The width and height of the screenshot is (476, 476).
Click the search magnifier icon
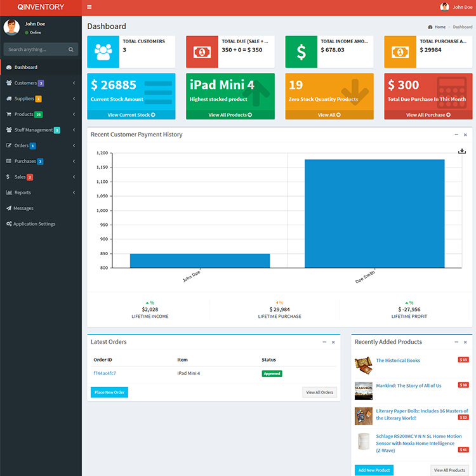pyautogui.click(x=71, y=50)
